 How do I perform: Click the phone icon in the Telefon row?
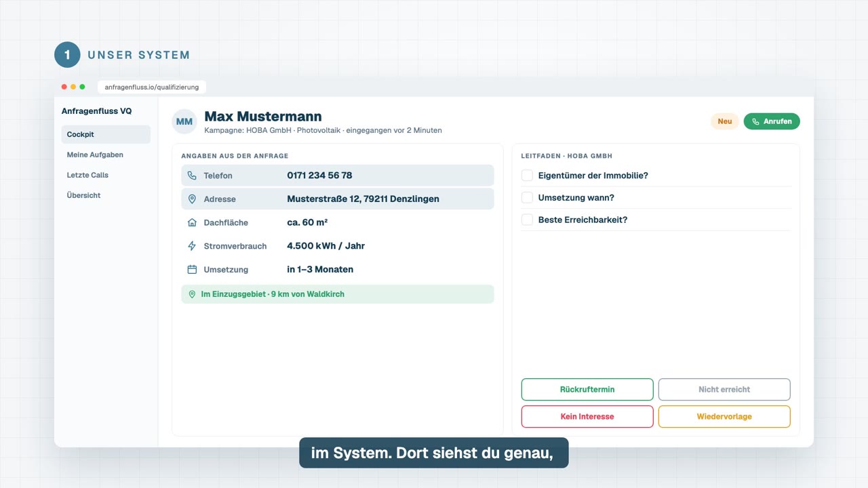click(192, 176)
